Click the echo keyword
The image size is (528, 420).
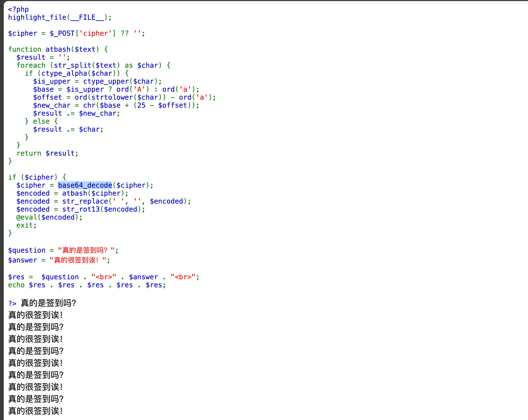16,285
